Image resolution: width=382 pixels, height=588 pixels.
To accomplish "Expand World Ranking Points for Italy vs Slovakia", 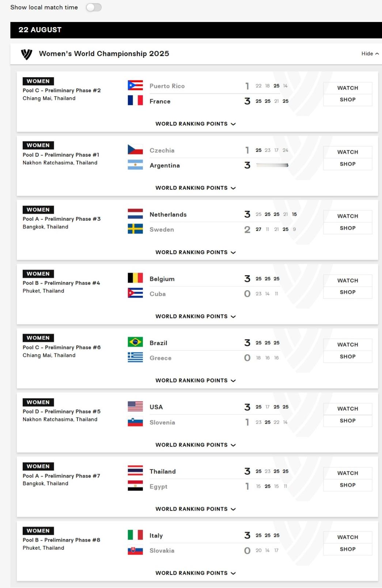I will pyautogui.click(x=196, y=573).
